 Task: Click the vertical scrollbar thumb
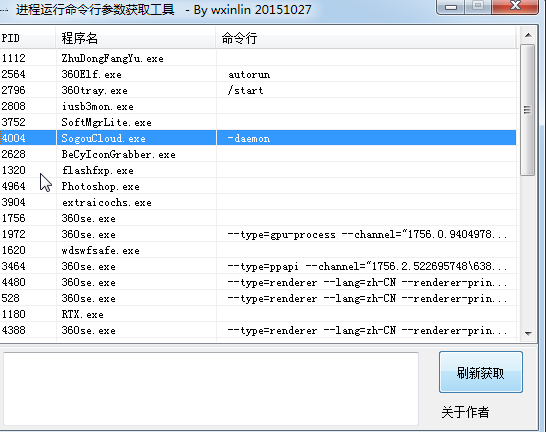tap(528, 110)
